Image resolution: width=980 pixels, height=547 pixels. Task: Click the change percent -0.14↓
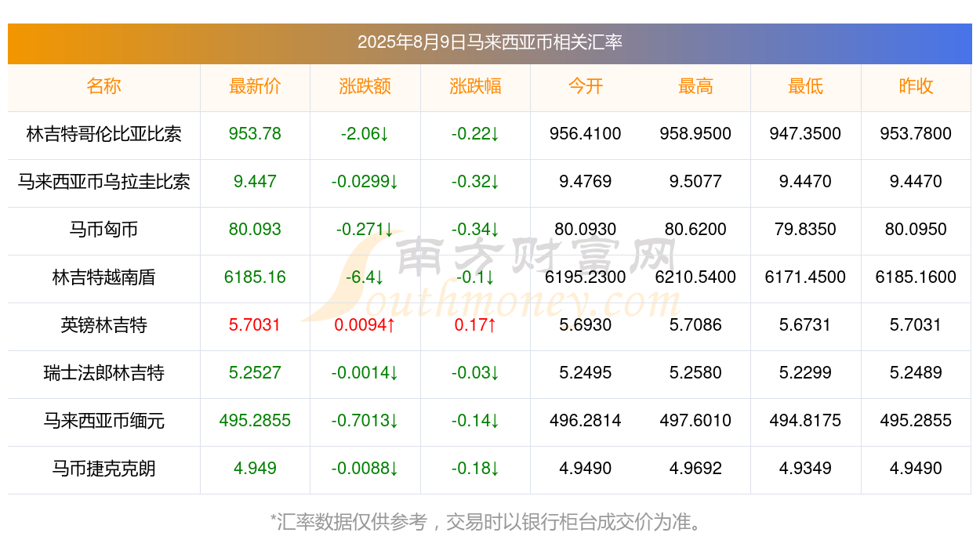click(x=475, y=421)
